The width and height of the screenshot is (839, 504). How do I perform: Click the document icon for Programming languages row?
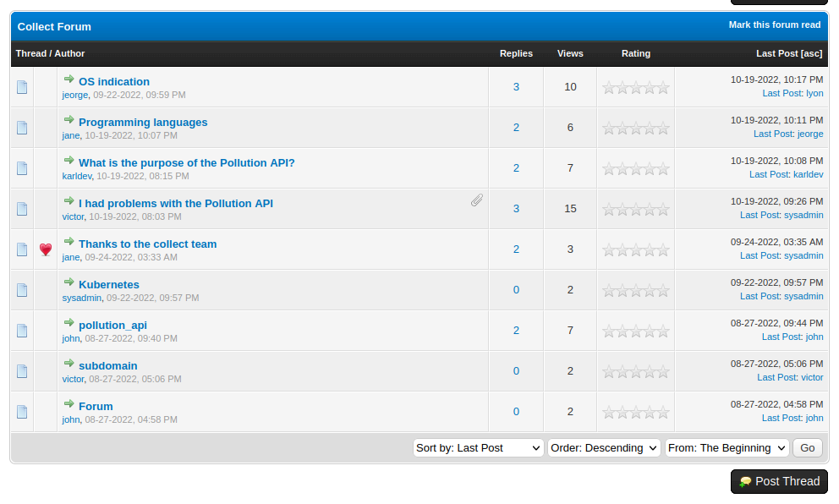[x=22, y=128]
